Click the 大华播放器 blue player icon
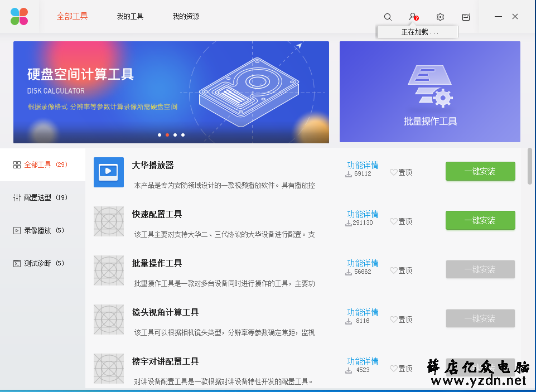 click(x=109, y=172)
